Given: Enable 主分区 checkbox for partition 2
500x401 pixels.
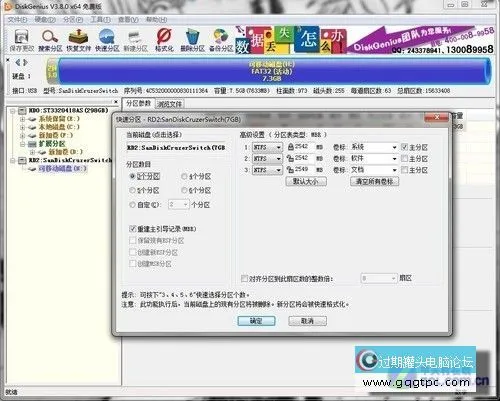Looking at the screenshot, I should (404, 158).
